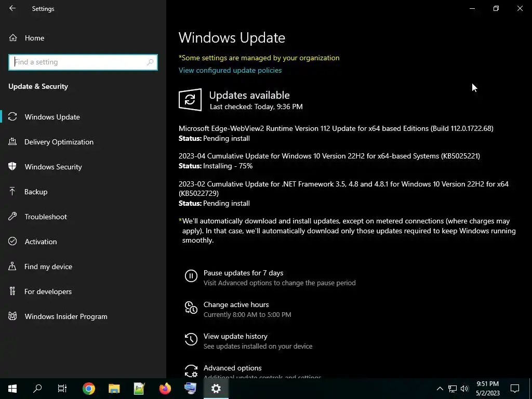Image resolution: width=532 pixels, height=399 pixels.
Task: Click the Edge-WebView2 Runtime update title
Action: click(x=336, y=129)
